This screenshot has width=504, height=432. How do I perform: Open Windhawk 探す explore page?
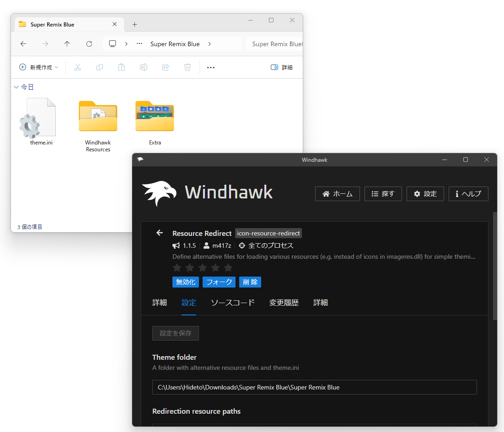(383, 194)
